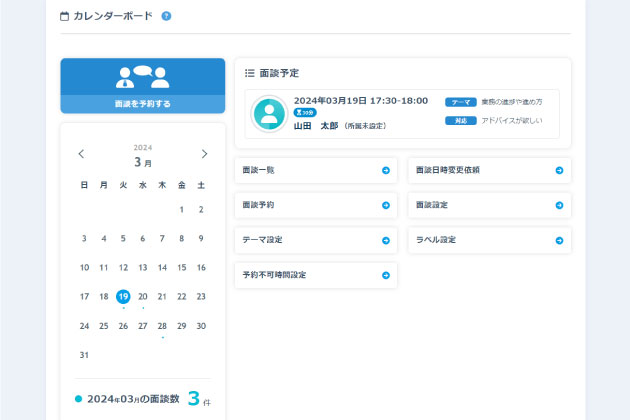Select March 22 in the calendar
Screen dimensions: 630x420
(x=182, y=297)
